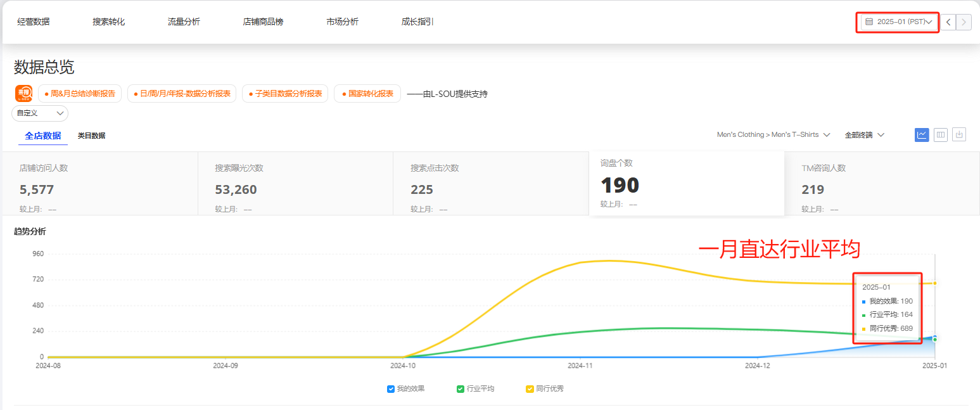980x410 pixels.
Task: Switch to table view icon
Action: click(x=941, y=134)
